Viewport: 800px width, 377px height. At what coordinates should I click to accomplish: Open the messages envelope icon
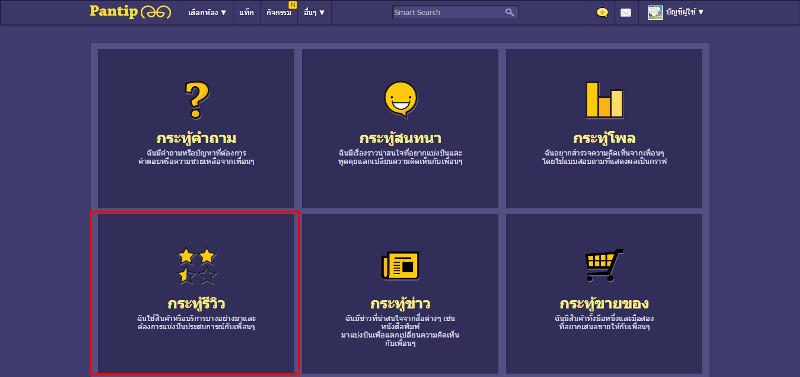(x=626, y=13)
